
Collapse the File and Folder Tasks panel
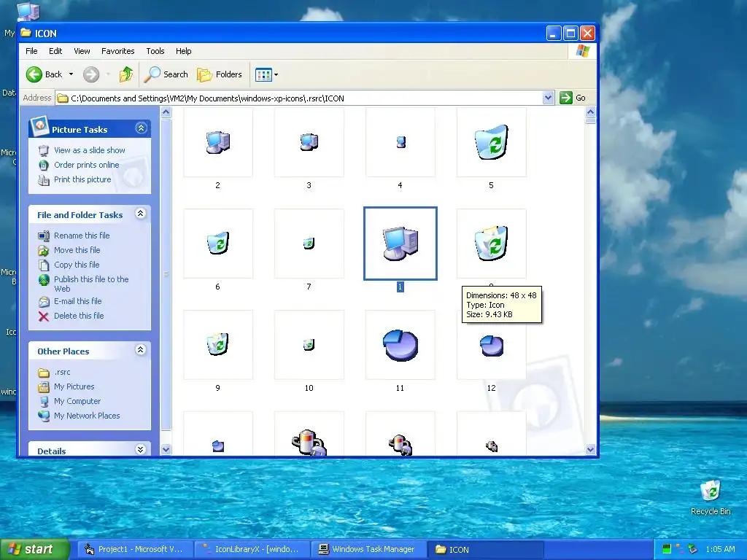point(141,214)
